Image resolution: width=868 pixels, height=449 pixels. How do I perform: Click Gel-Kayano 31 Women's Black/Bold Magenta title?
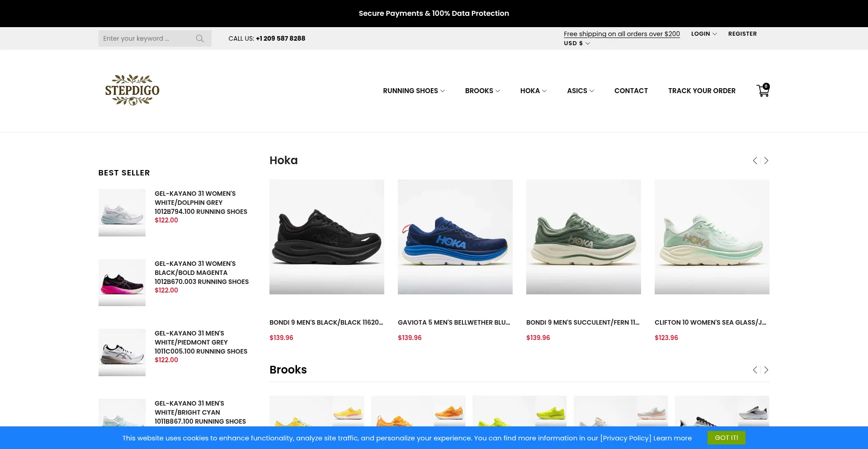coord(202,273)
